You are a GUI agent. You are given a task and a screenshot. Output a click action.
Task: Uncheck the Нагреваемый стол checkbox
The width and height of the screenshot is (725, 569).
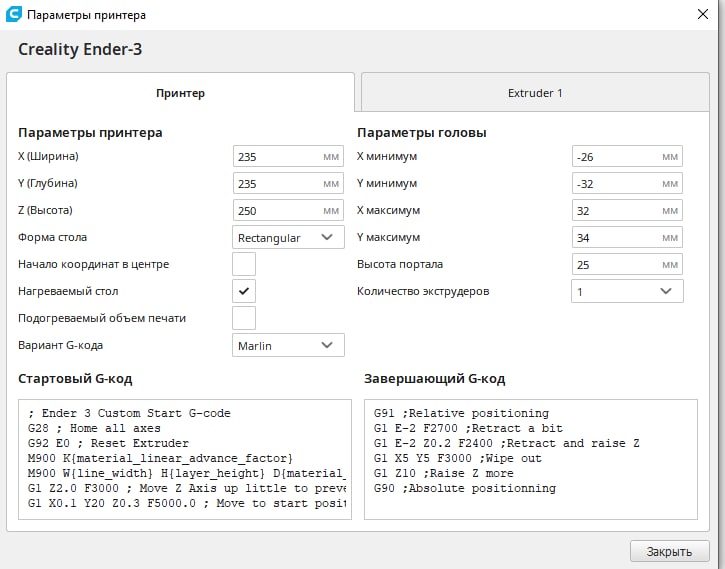pos(244,291)
